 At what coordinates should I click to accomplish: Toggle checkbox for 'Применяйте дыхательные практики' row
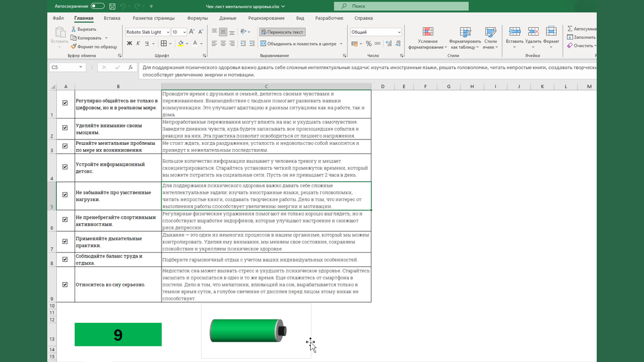pos(65,241)
